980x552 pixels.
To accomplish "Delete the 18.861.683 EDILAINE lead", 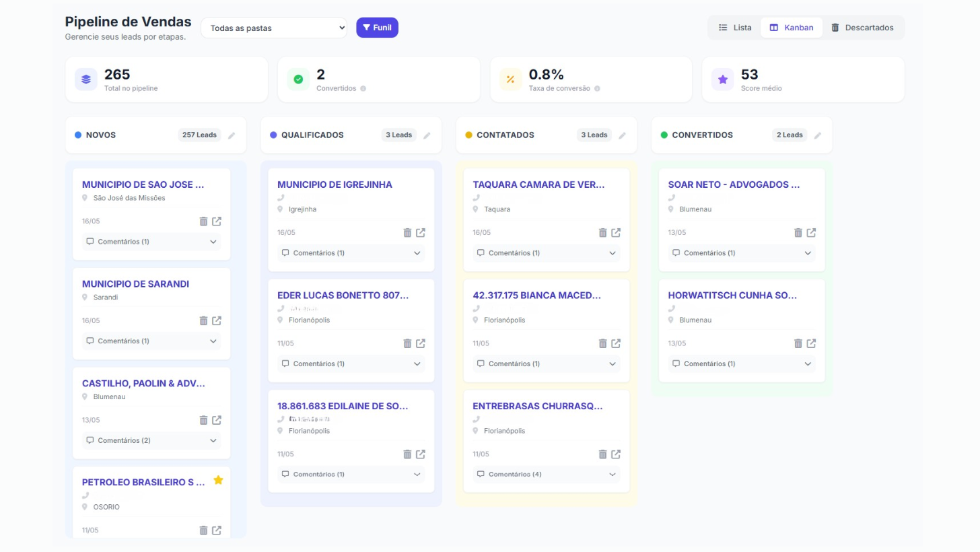I will [x=407, y=454].
